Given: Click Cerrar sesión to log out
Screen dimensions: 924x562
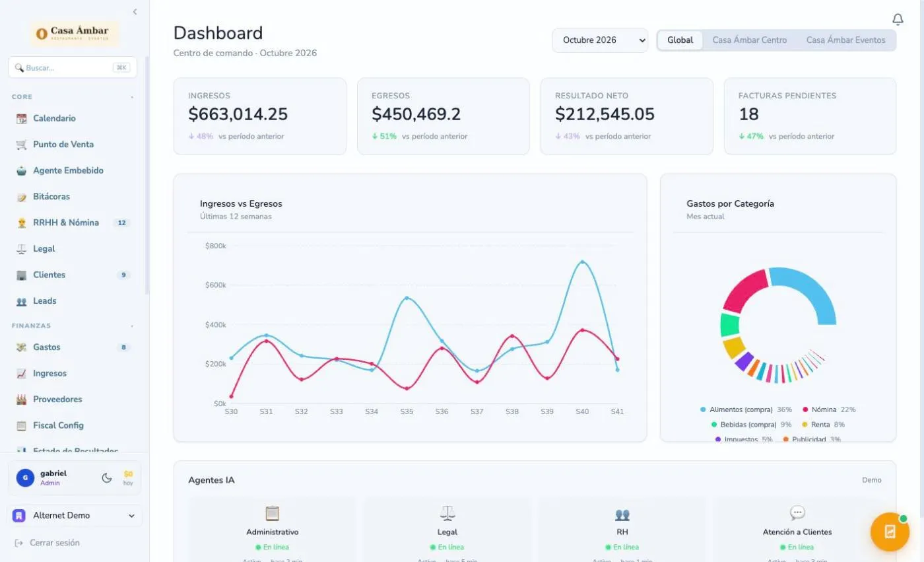Looking at the screenshot, I should point(47,543).
